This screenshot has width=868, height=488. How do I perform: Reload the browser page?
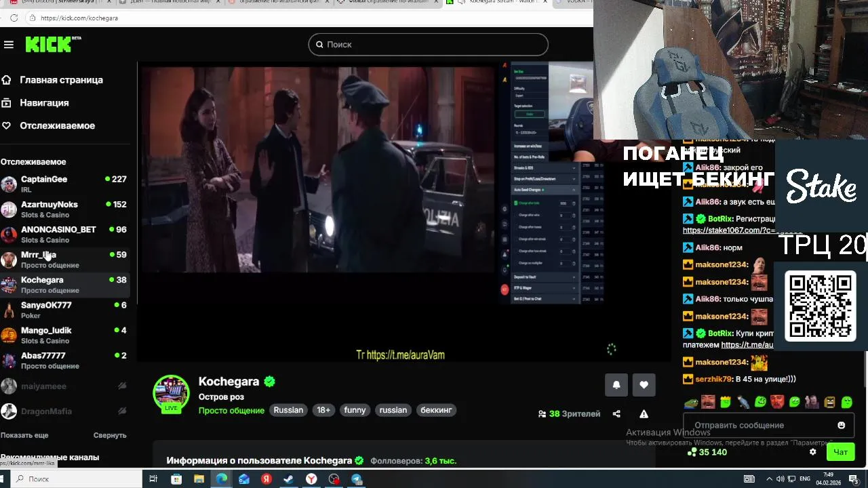point(14,18)
